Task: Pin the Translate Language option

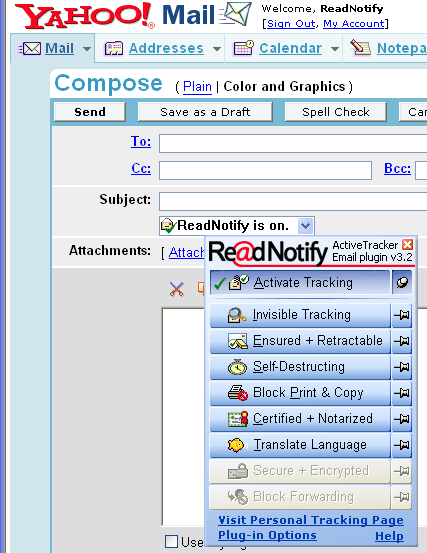Action: [402, 445]
